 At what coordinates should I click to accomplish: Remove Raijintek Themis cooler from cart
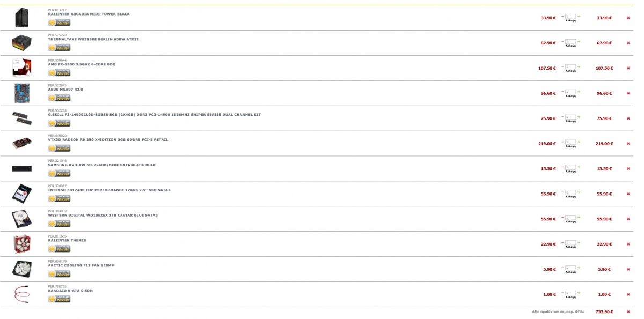(x=628, y=244)
